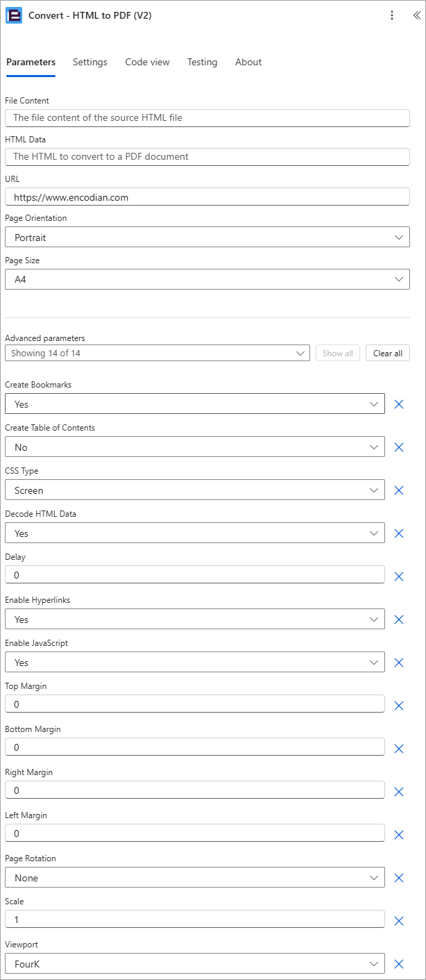Open the Create Table of Contents dropdown
Image resolution: width=426 pixels, height=980 pixels.
[195, 447]
